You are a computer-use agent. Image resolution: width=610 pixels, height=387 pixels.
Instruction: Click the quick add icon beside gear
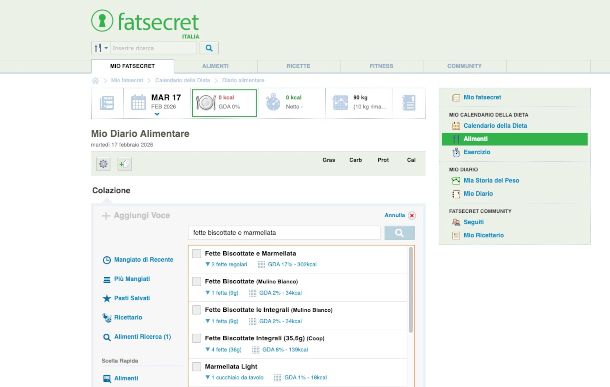tap(124, 164)
